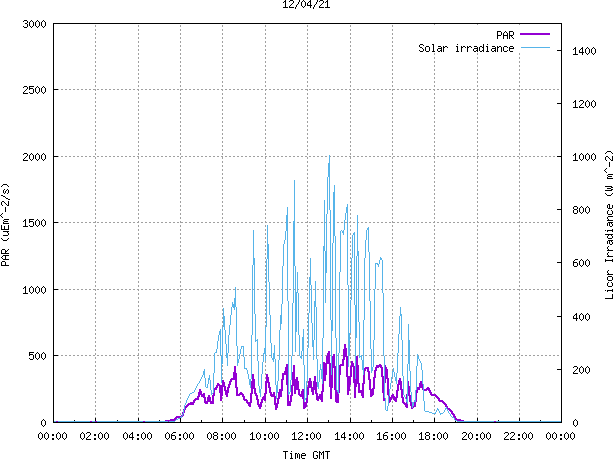Click the time label 14:00
The image size is (613, 459).
click(x=349, y=436)
